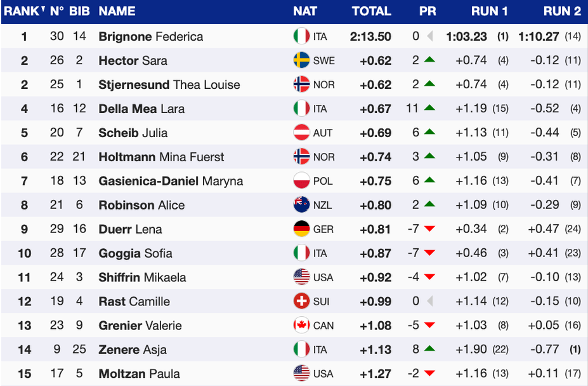The image size is (588, 386).
Task: Sort table by TOTAL column header
Action: pos(372,11)
